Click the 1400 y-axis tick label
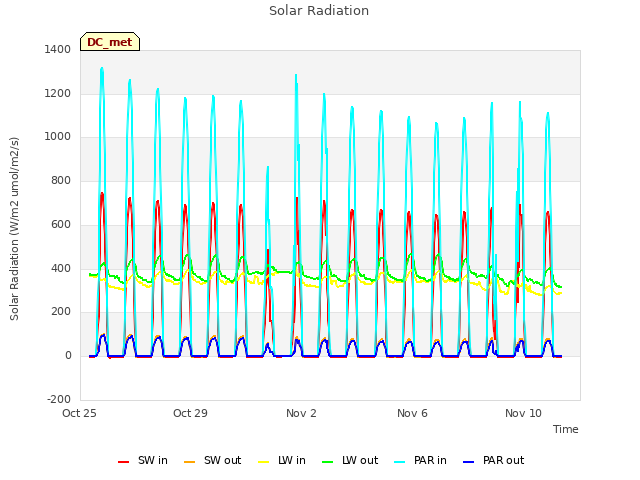 click(x=58, y=49)
